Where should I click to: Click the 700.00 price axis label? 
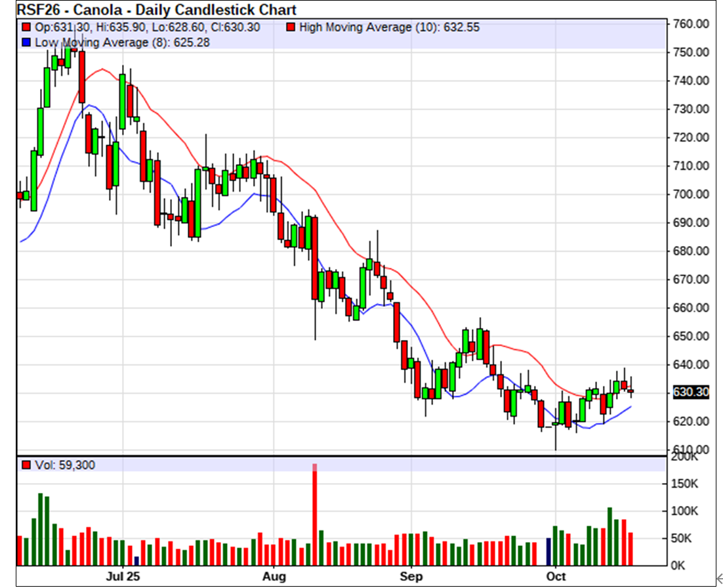click(691, 194)
